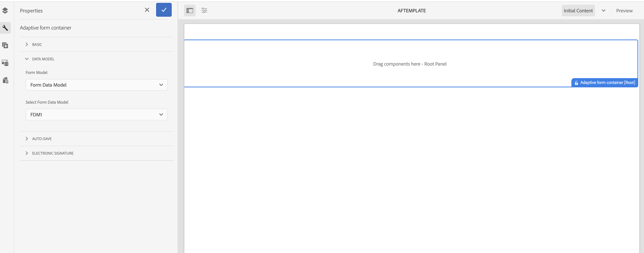The height and width of the screenshot is (253, 644).
Task: Open the Select Form Data Model dropdown
Action: pyautogui.click(x=97, y=115)
